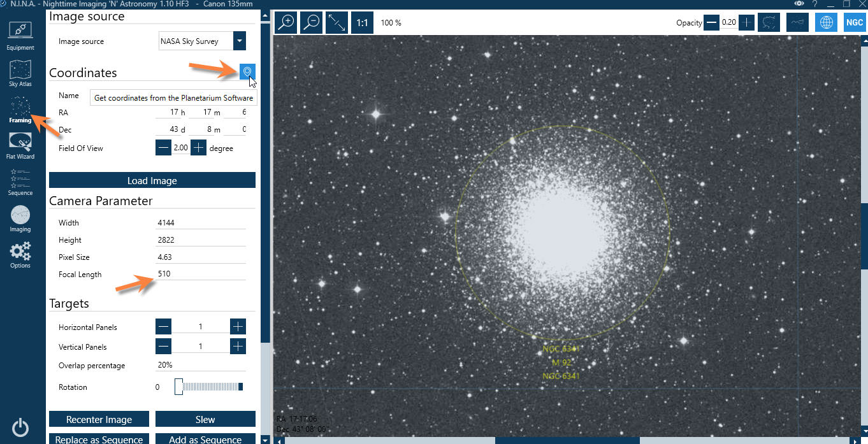The height and width of the screenshot is (444, 868).
Task: Open the Flat Wizard
Action: [20, 145]
